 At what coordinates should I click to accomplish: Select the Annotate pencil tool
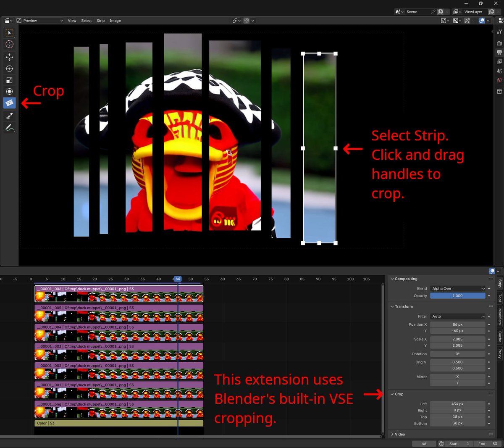click(9, 127)
